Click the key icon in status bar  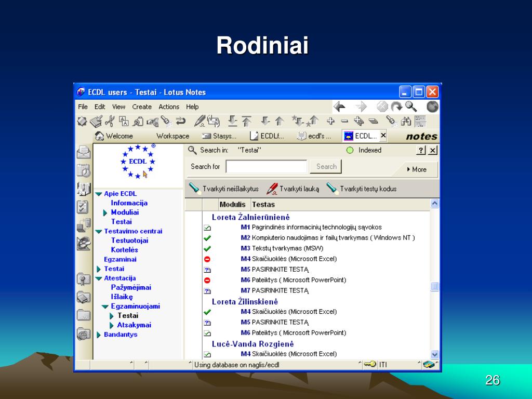click(370, 364)
